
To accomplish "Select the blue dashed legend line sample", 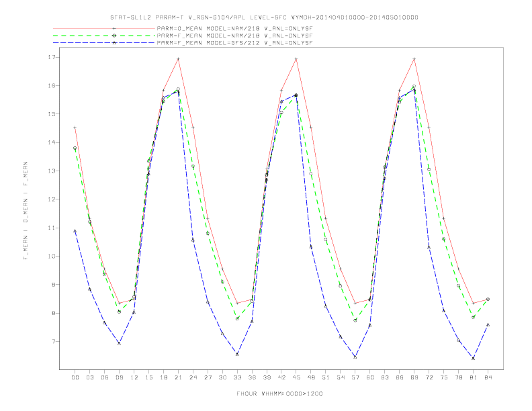I will [x=104, y=43].
